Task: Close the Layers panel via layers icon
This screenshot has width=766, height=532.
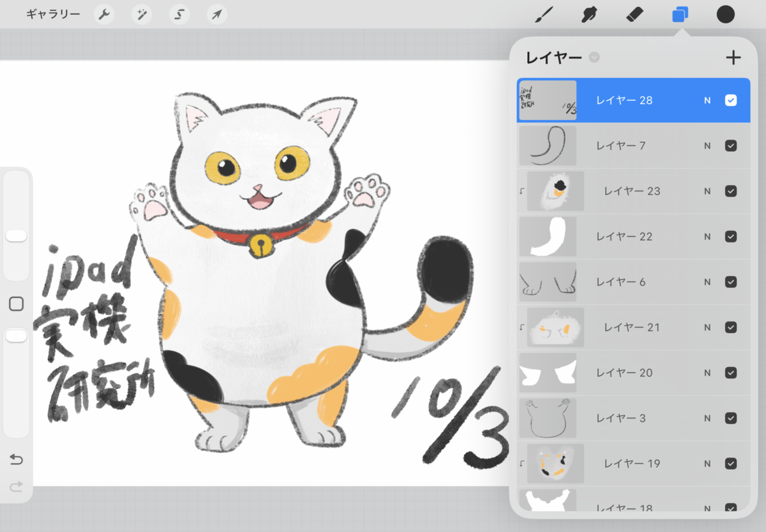Action: [680, 15]
